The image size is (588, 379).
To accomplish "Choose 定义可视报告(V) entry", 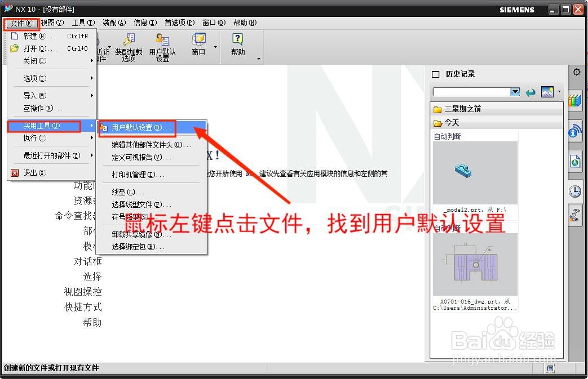I will coord(152,157).
